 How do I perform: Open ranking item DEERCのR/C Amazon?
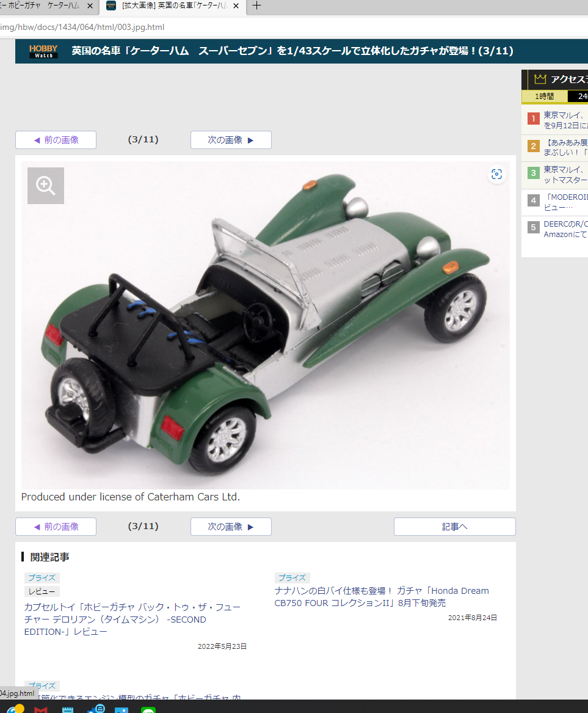[x=566, y=229]
